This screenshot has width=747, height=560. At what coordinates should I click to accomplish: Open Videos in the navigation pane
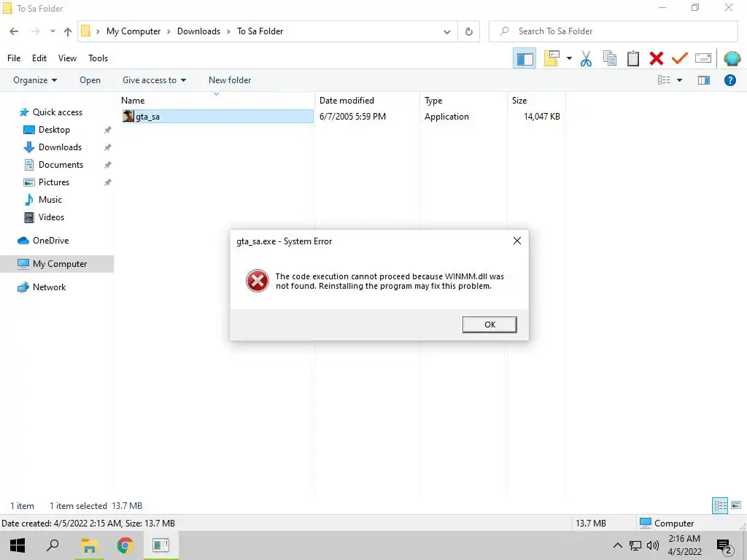click(51, 217)
